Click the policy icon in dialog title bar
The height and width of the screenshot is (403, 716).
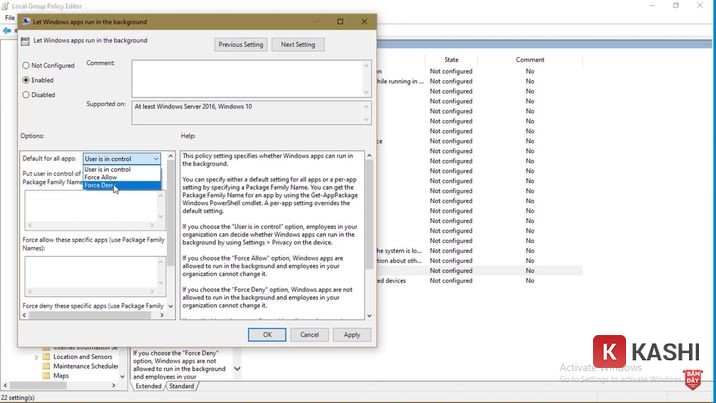tap(24, 21)
